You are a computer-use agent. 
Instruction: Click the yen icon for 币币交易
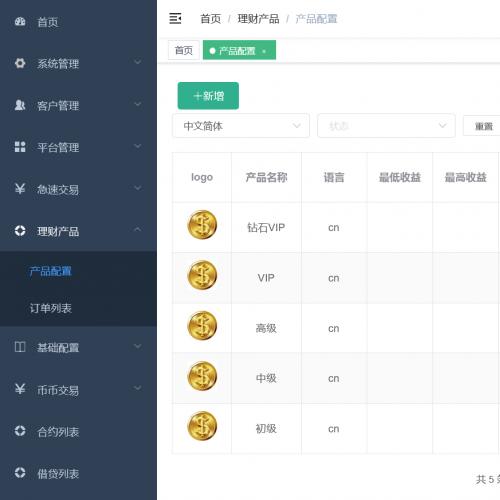pyautogui.click(x=20, y=389)
